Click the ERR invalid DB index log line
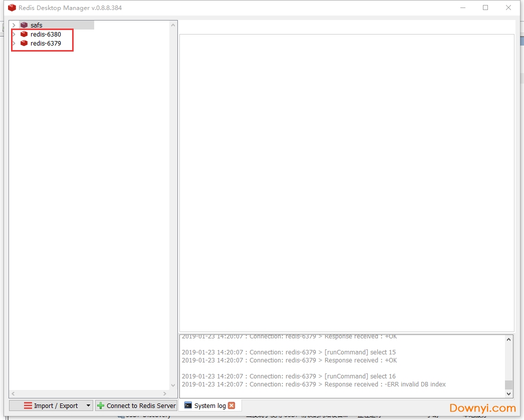The image size is (524, 420). [x=314, y=384]
